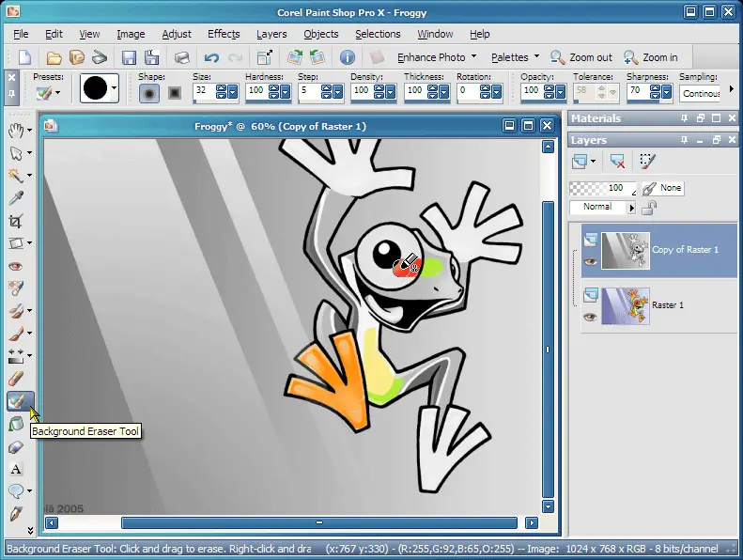Hide the Copy of Raster 1 layer
743x560 pixels.
click(x=590, y=262)
